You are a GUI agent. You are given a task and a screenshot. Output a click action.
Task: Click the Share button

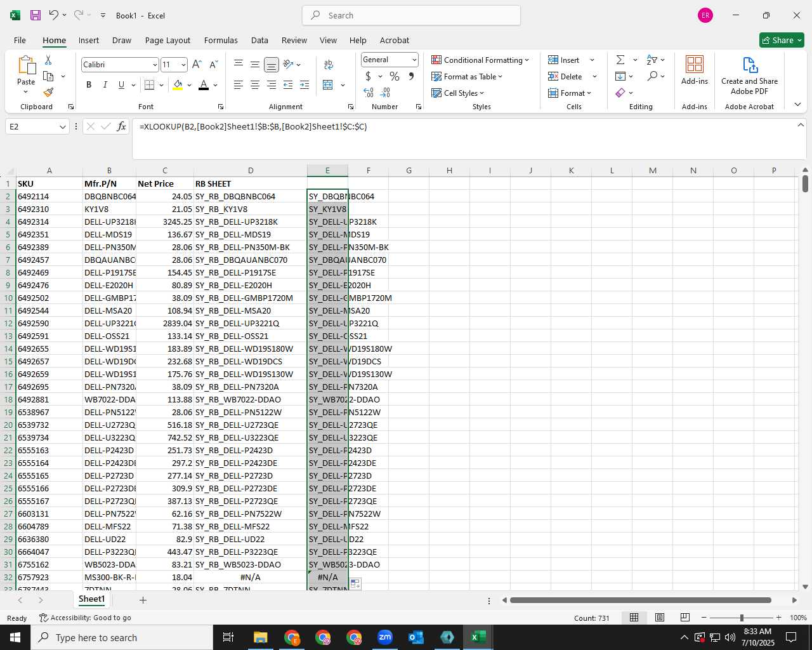click(782, 40)
